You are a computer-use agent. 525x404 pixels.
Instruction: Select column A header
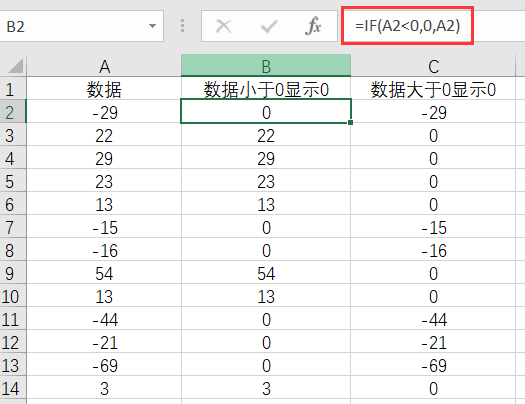pyautogui.click(x=104, y=66)
